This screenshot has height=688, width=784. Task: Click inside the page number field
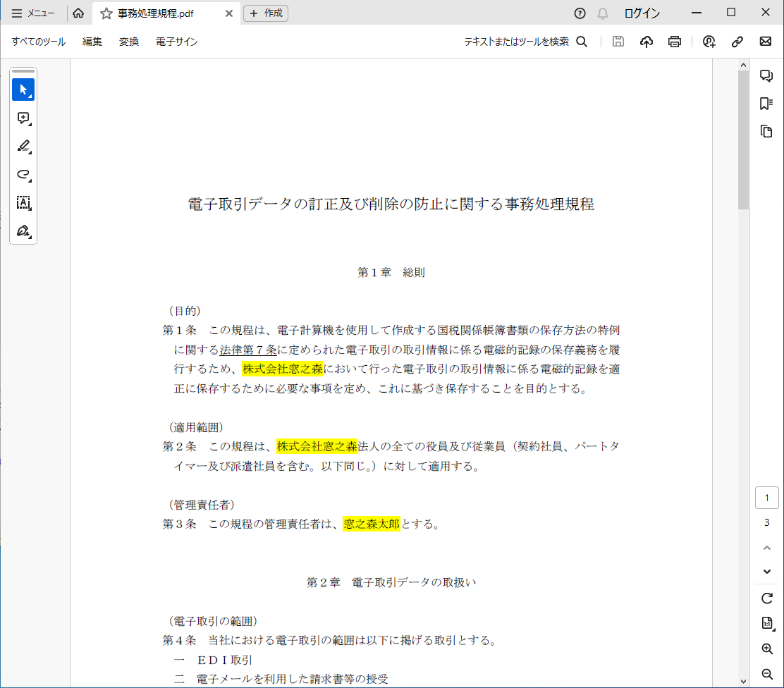[x=767, y=497]
